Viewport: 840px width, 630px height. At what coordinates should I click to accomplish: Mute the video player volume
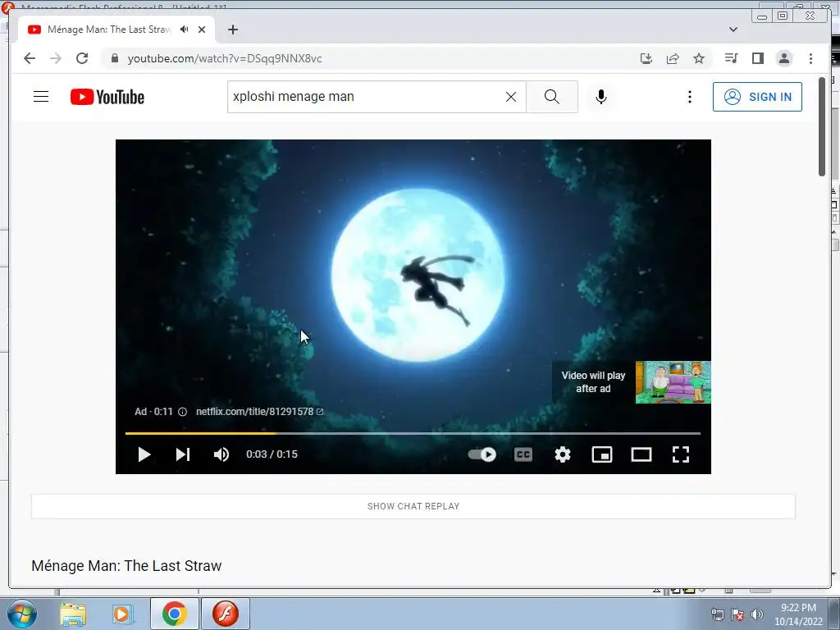[x=221, y=454]
